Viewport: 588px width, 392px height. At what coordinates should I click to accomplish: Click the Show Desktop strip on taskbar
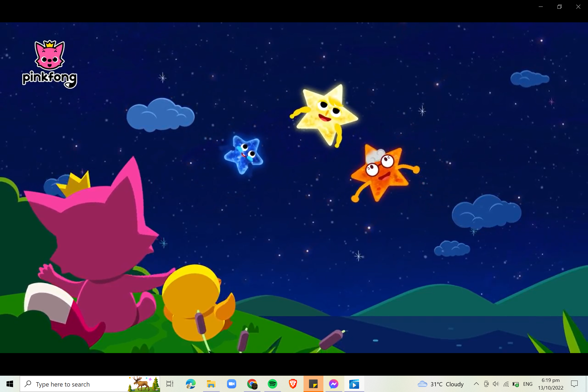click(587, 384)
